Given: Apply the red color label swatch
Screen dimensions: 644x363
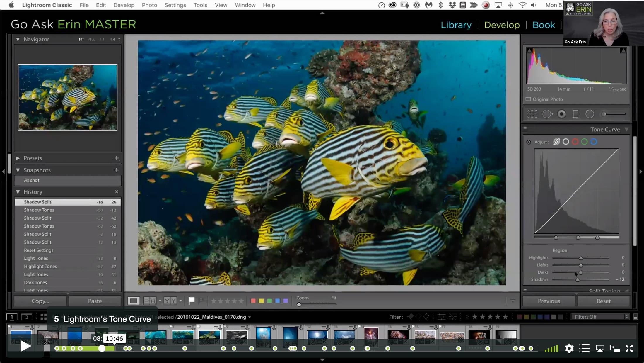Looking at the screenshot, I should tap(253, 301).
